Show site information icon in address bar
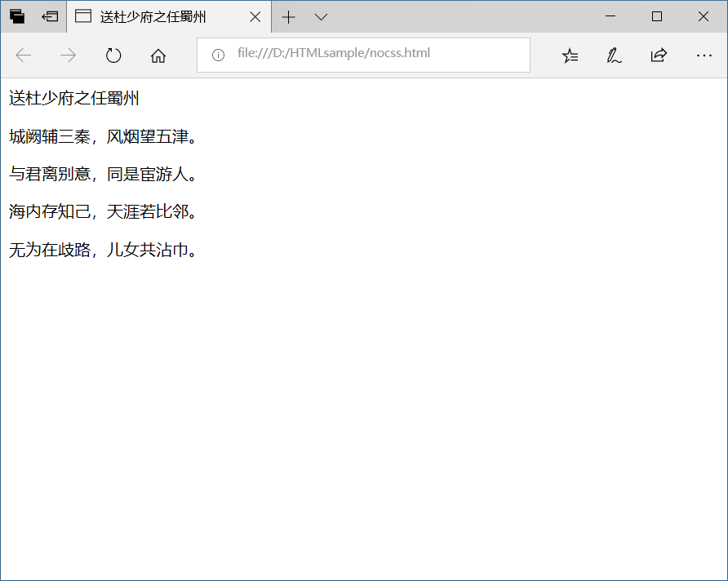This screenshot has width=728, height=581. pos(218,55)
